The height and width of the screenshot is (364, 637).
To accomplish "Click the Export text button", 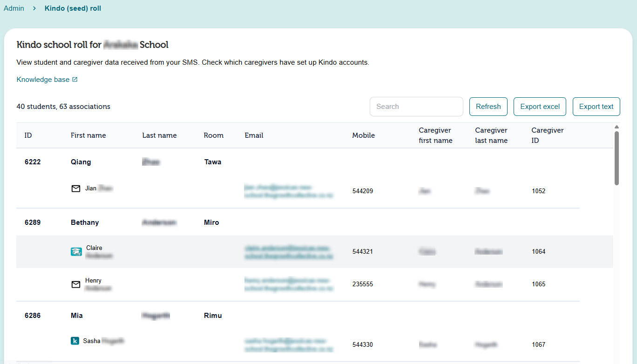I will click(x=596, y=107).
